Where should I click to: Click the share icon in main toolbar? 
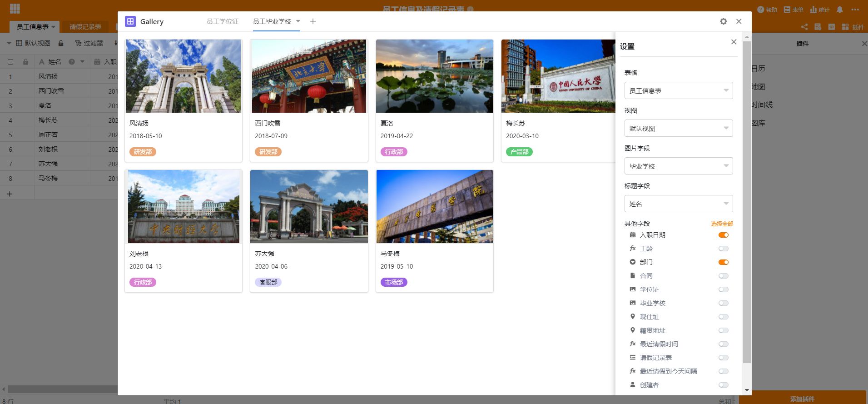tap(804, 27)
